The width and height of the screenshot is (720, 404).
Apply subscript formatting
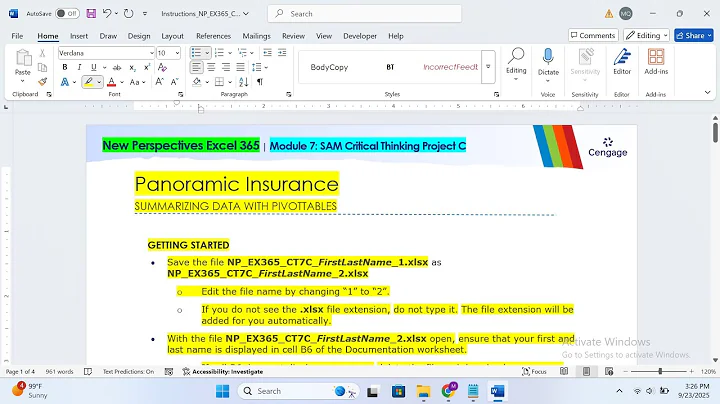point(132,67)
